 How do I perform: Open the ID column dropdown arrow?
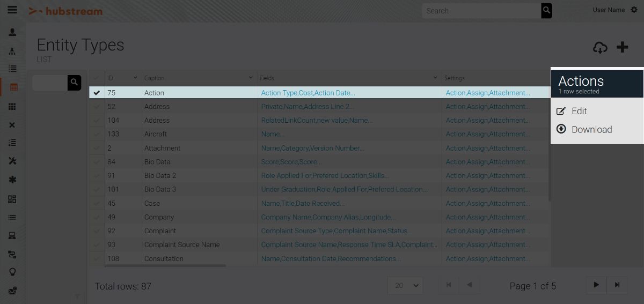tap(135, 78)
